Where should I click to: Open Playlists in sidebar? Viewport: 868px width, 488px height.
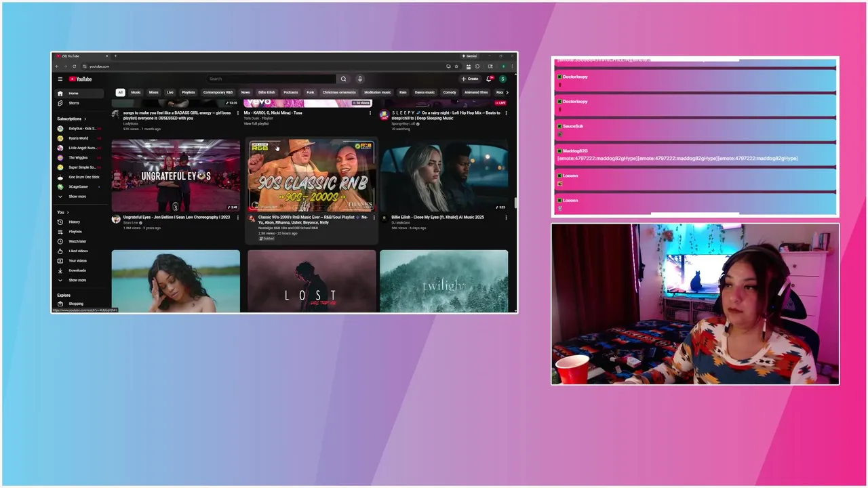(80, 232)
